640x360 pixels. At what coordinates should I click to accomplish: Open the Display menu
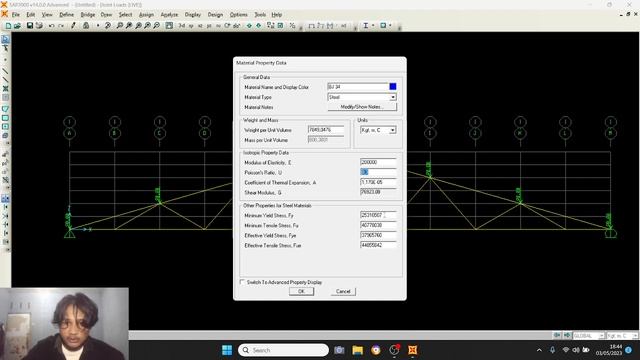tap(193, 14)
